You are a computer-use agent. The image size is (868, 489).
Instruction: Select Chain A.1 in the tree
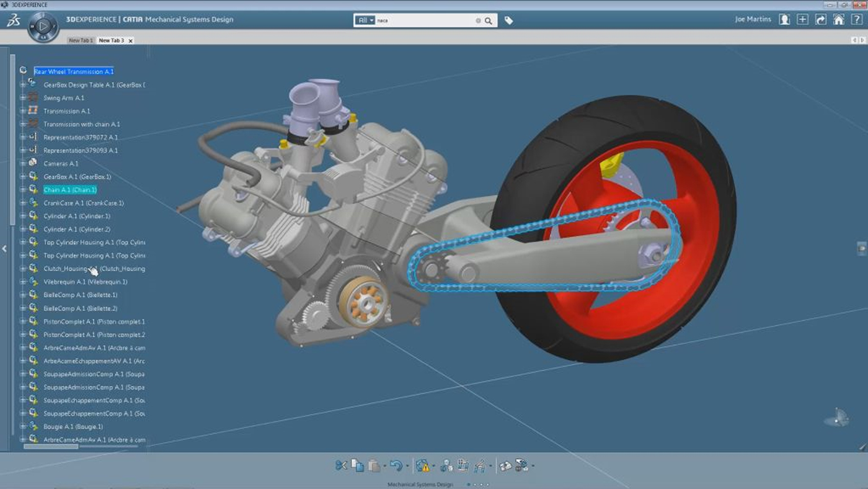(x=69, y=190)
